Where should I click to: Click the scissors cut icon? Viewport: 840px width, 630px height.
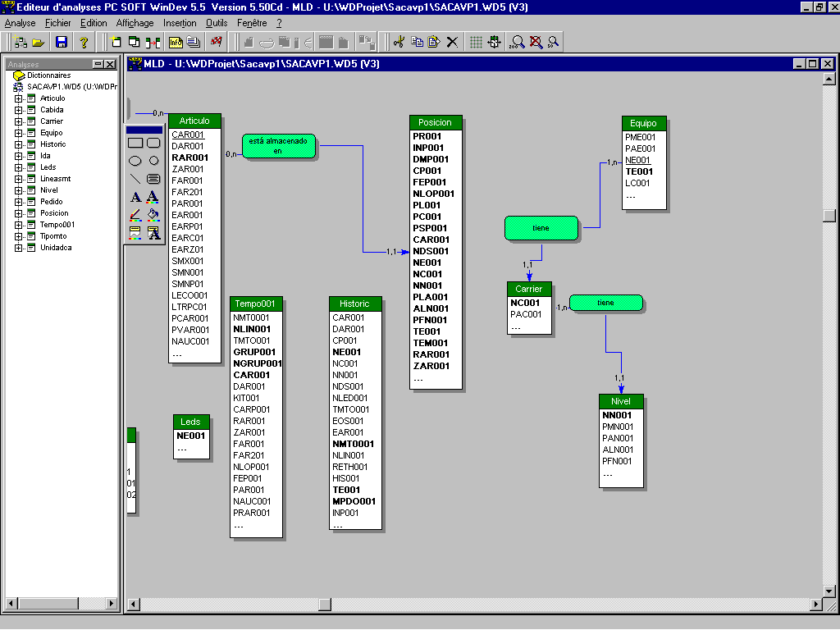click(x=399, y=42)
